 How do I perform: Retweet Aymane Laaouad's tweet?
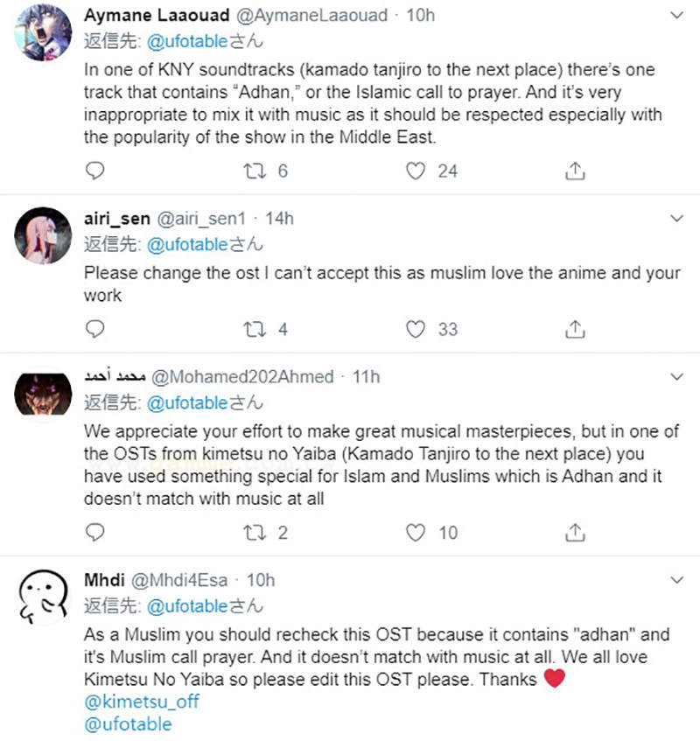(255, 171)
